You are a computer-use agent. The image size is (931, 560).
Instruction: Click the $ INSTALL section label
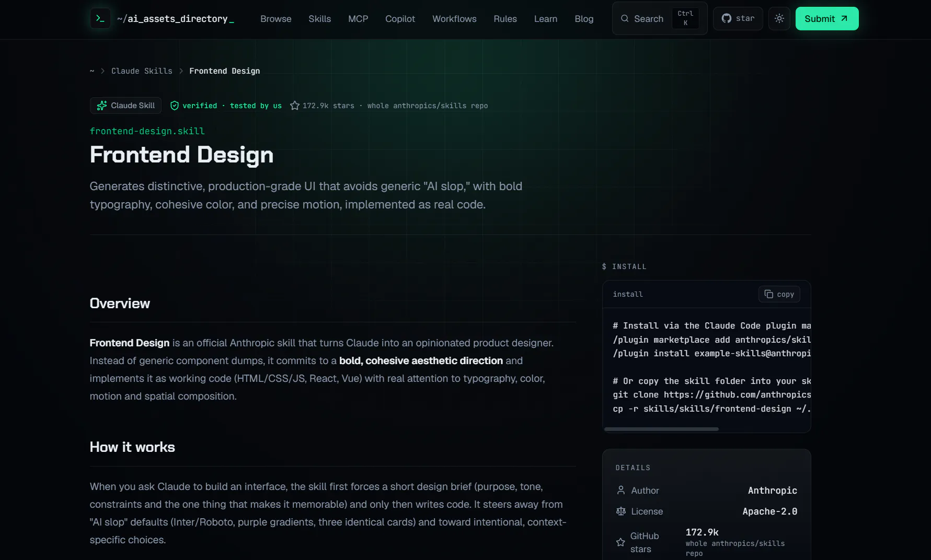(x=624, y=266)
